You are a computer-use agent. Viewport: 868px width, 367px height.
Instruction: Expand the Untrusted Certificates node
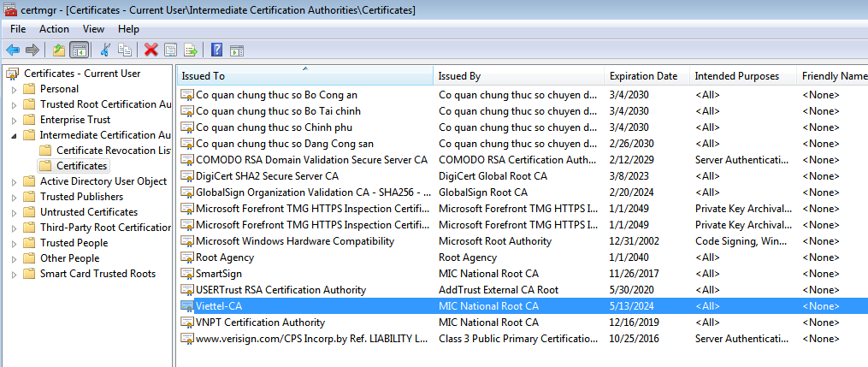[14, 212]
